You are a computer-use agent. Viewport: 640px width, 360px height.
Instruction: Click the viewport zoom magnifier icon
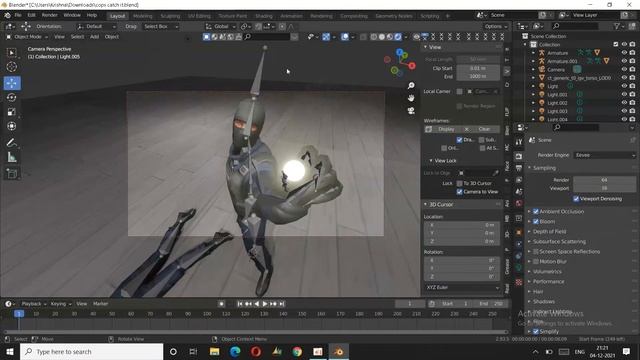pos(411,85)
